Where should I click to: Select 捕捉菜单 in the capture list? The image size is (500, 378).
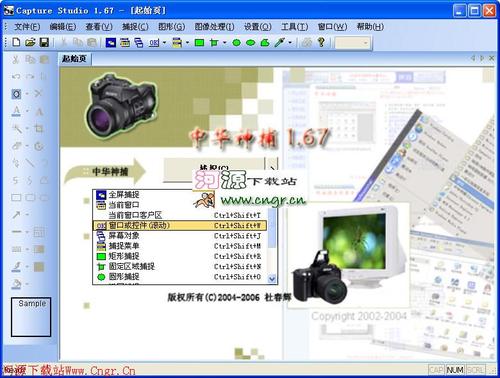point(180,246)
